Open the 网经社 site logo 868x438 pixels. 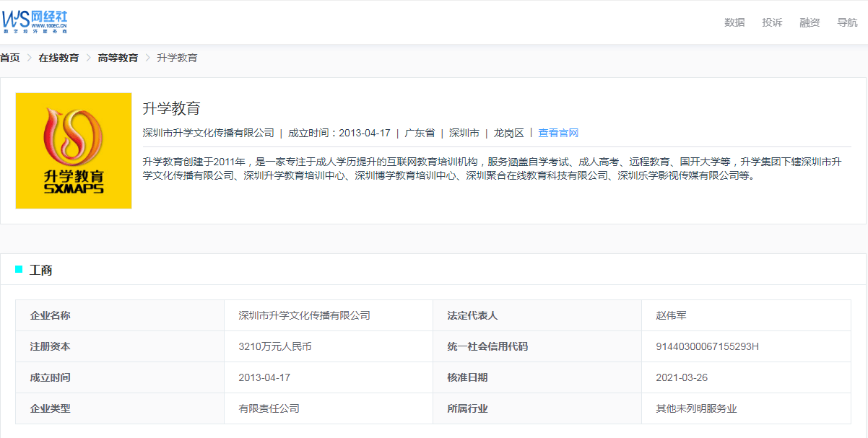[35, 22]
